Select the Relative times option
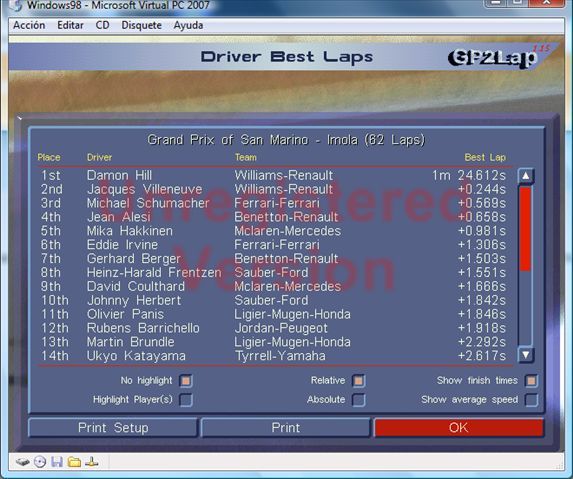 (x=359, y=381)
